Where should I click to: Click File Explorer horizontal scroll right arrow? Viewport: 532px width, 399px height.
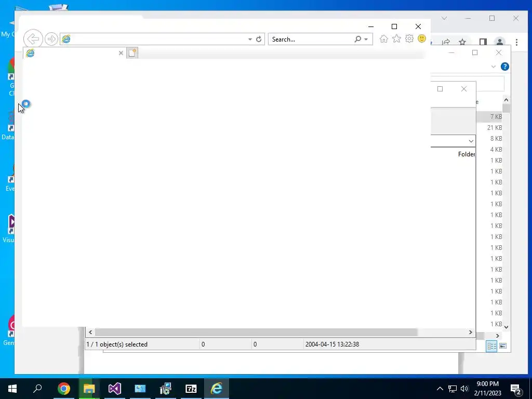498,336
